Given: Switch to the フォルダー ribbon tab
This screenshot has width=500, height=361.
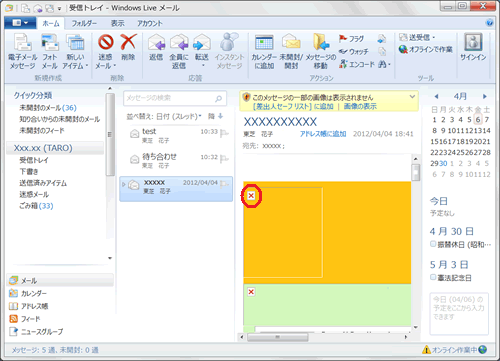Looking at the screenshot, I should [84, 23].
